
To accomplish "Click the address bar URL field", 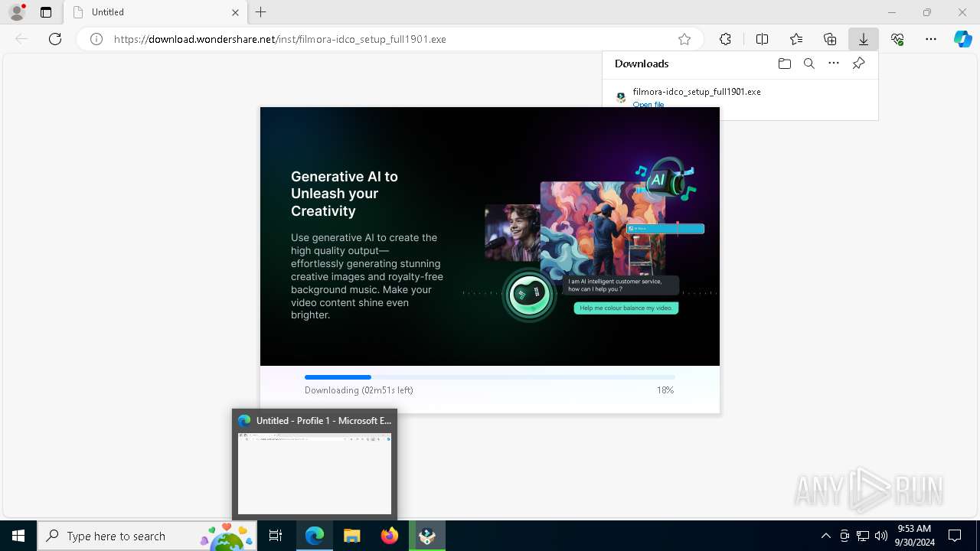I will click(x=390, y=39).
